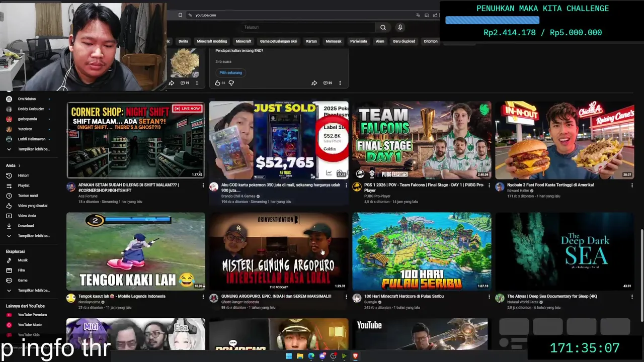Open the Team Falcons Final Stage Day 1 thumbnail
The width and height of the screenshot is (644, 362).
[422, 140]
